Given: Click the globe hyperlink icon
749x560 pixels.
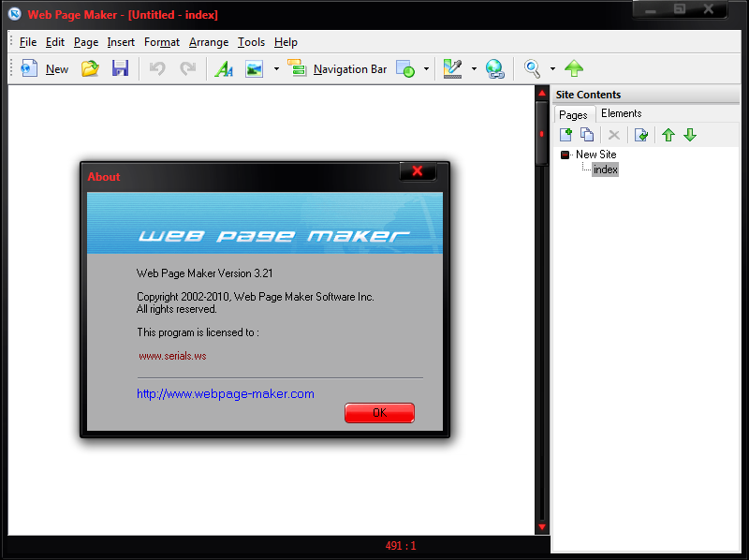Looking at the screenshot, I should coord(495,68).
